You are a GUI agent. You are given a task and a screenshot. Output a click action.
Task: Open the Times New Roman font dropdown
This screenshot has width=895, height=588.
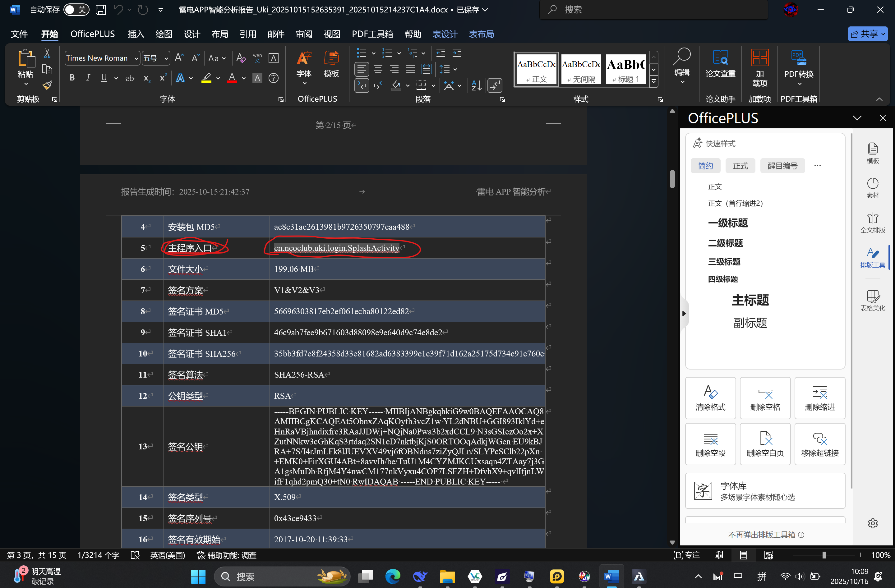pyautogui.click(x=136, y=58)
